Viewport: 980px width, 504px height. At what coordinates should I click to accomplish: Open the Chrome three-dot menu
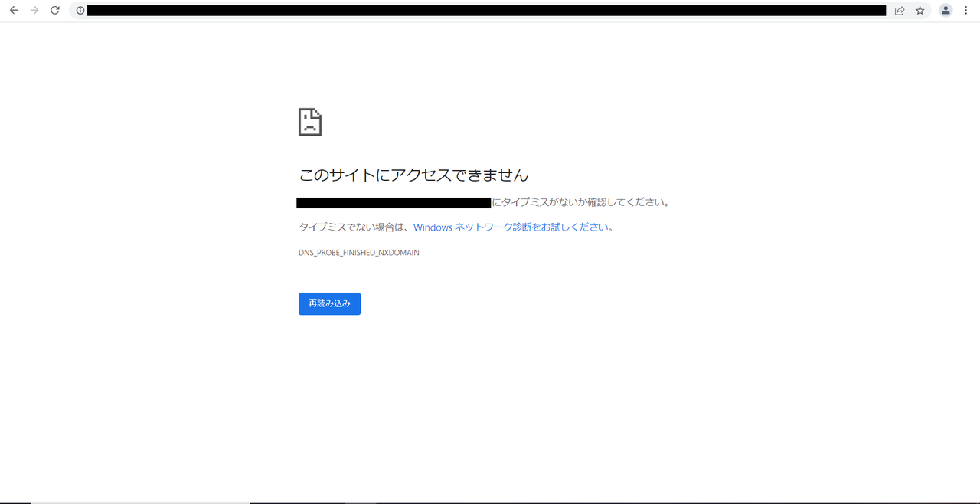tap(966, 11)
